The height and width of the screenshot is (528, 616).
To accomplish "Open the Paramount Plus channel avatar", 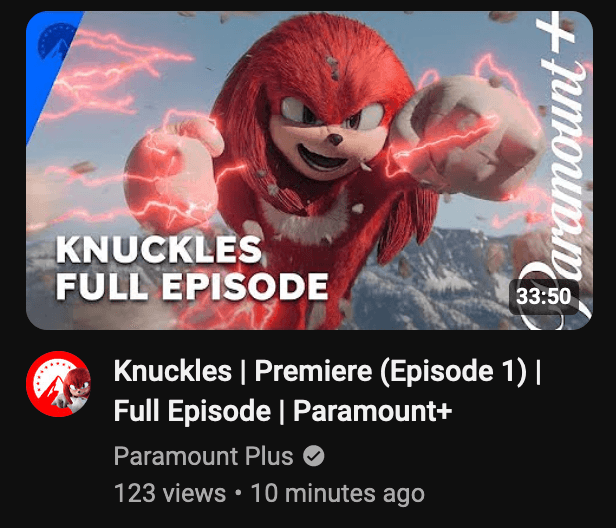I will click(58, 384).
